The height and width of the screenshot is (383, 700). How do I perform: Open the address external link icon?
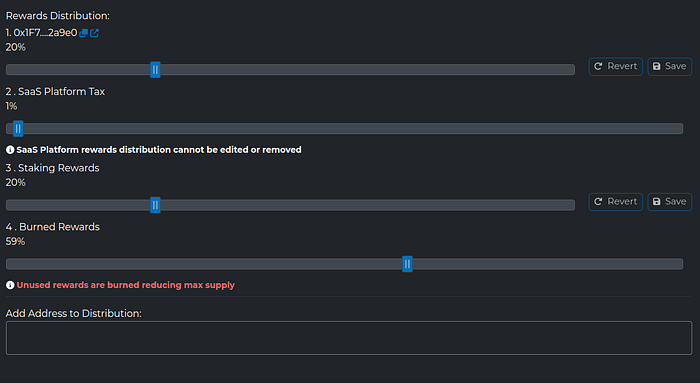[x=94, y=33]
